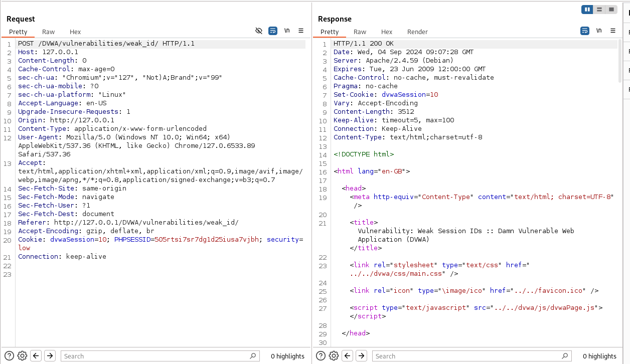The height and width of the screenshot is (364, 630).
Task: Click the 'Host: 127.0.0.1' header line
Action: coord(48,52)
